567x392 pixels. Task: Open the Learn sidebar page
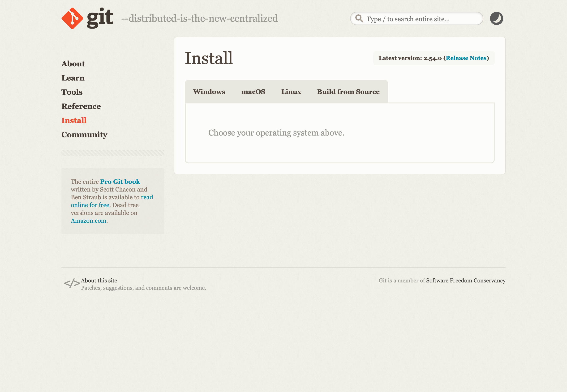coord(73,78)
